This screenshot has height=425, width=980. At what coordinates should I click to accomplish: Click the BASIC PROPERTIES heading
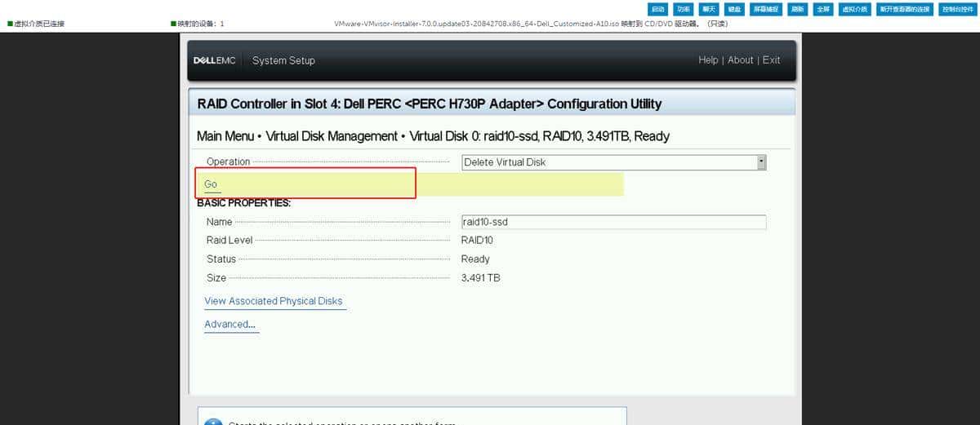click(243, 203)
